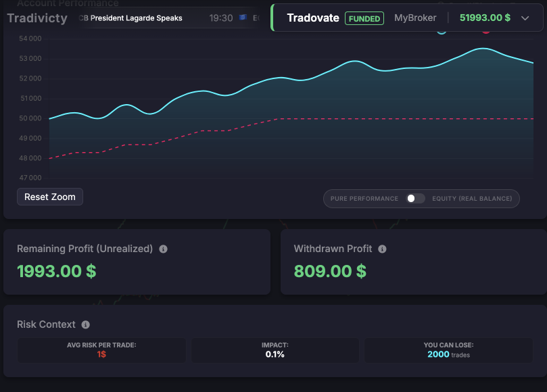Click the Remaining Profit (Unrealized) heading
The image size is (547, 392).
85,249
